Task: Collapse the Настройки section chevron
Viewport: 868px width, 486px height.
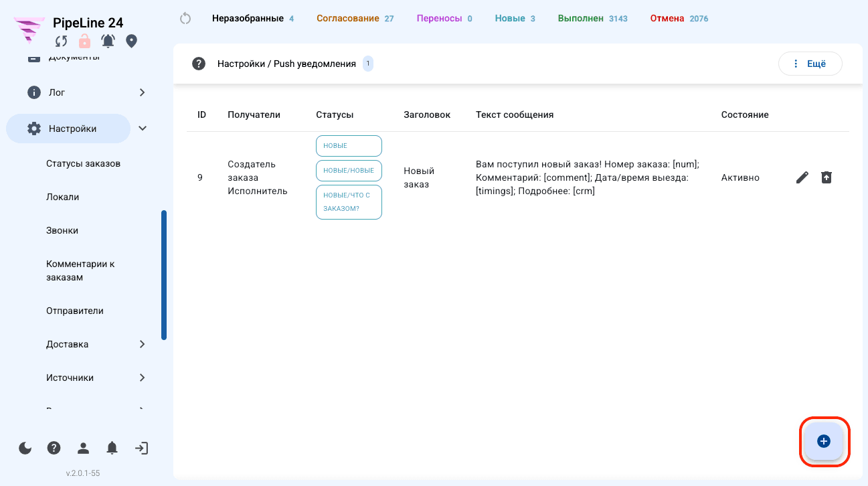Action: (x=143, y=129)
